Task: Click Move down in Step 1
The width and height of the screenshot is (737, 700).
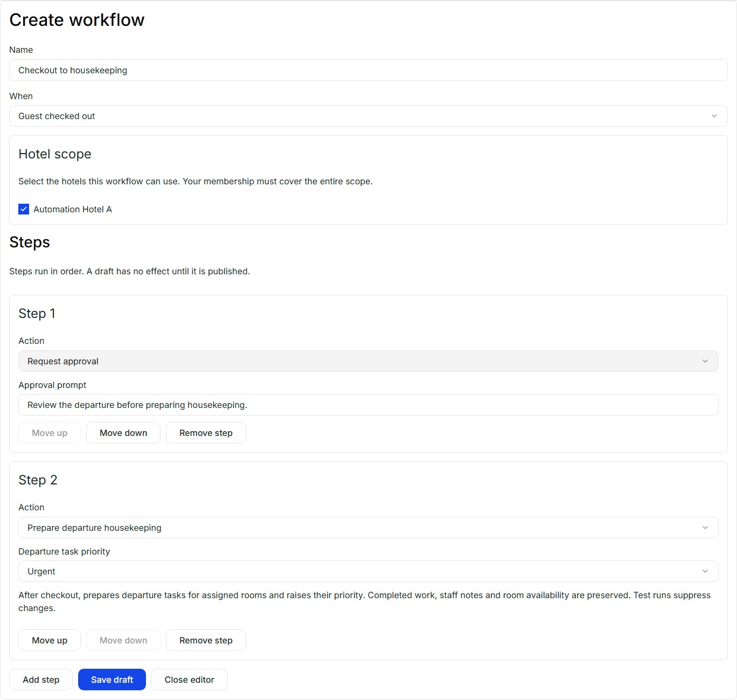Action: click(123, 433)
